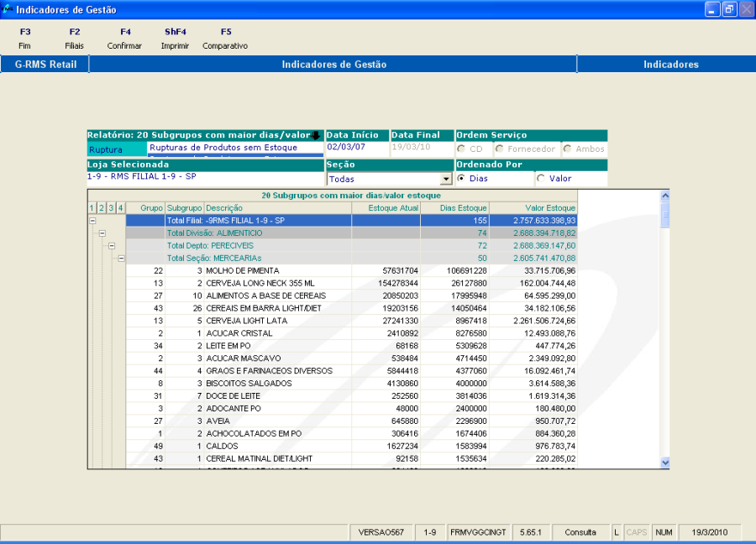The width and height of the screenshot is (756, 544).
Task: Select Rupturas de Produtos sem Estoque item
Action: (235, 148)
